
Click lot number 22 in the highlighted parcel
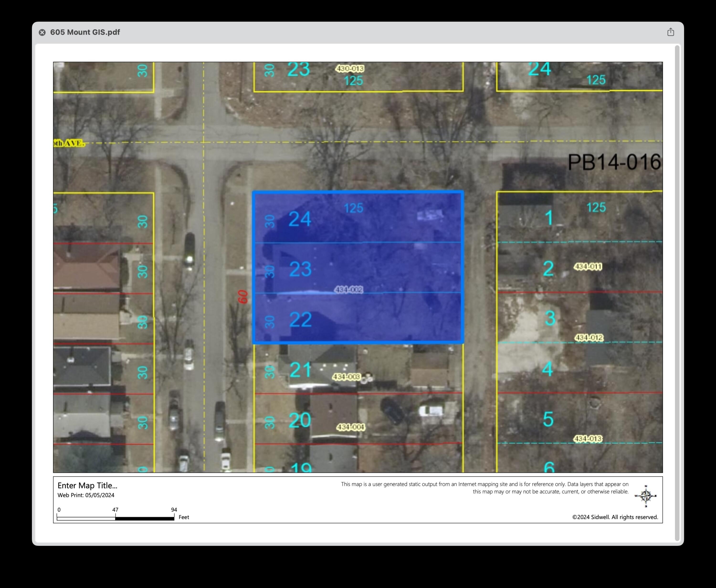point(300,320)
